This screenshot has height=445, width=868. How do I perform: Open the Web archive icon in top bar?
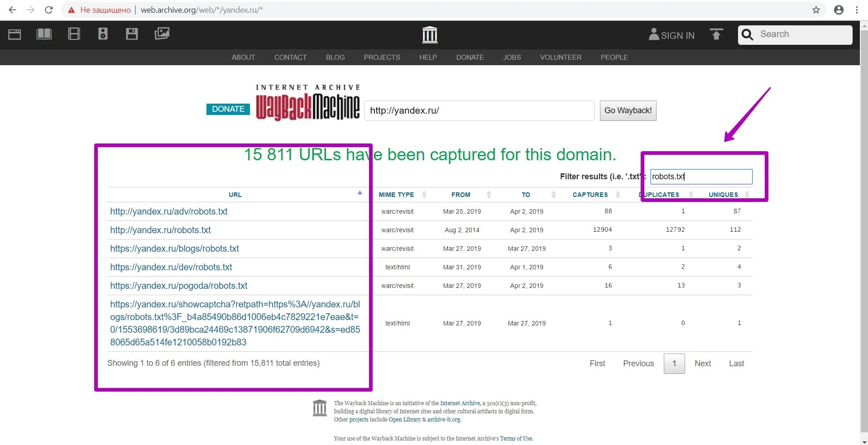[x=14, y=34]
